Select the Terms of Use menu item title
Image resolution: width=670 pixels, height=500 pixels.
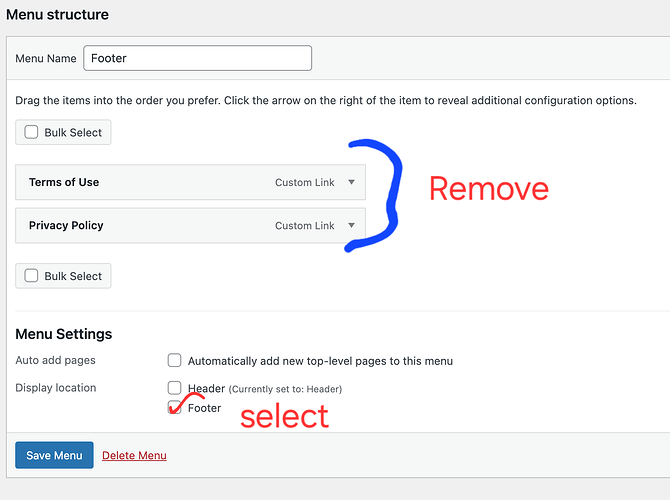click(64, 182)
